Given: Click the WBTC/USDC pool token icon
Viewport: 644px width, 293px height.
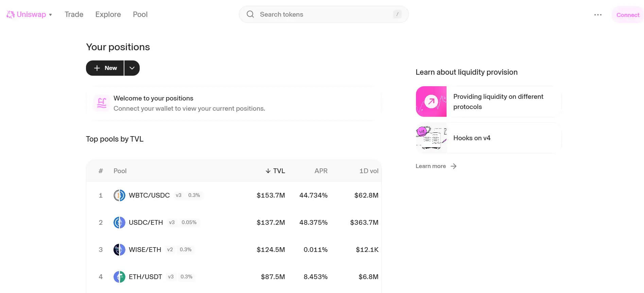Looking at the screenshot, I should [119, 196].
